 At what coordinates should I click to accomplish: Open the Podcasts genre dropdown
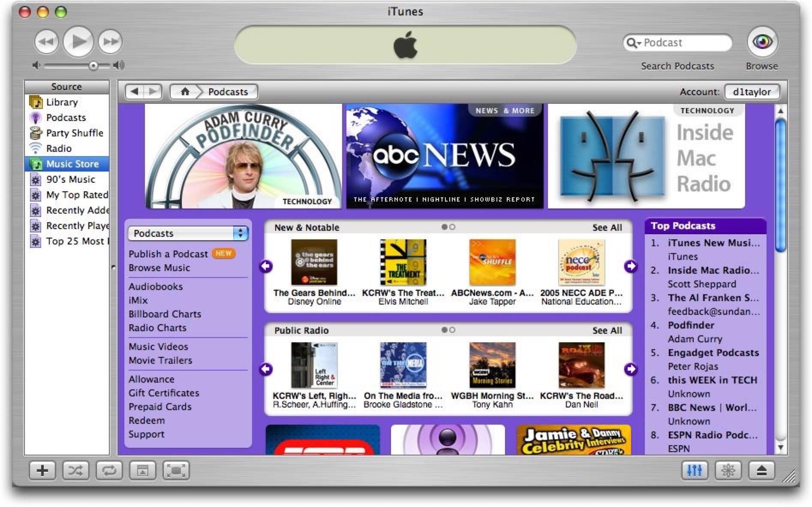tap(188, 233)
